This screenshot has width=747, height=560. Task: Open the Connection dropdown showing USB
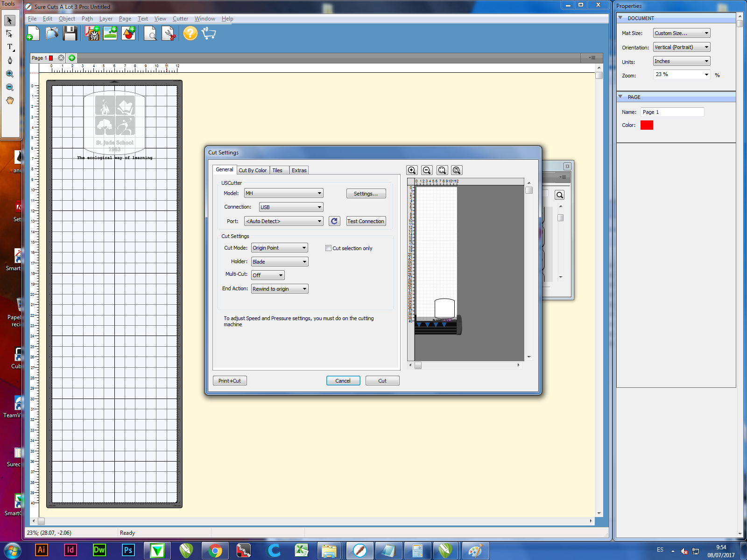click(x=291, y=207)
